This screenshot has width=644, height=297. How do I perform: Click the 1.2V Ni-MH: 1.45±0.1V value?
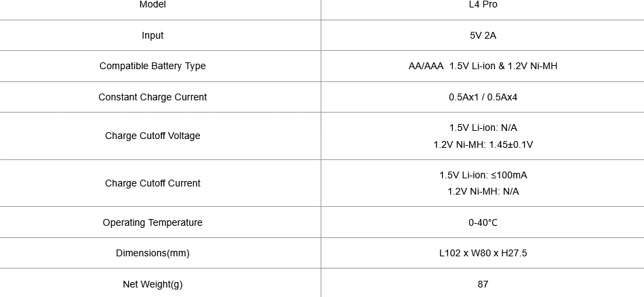click(483, 144)
